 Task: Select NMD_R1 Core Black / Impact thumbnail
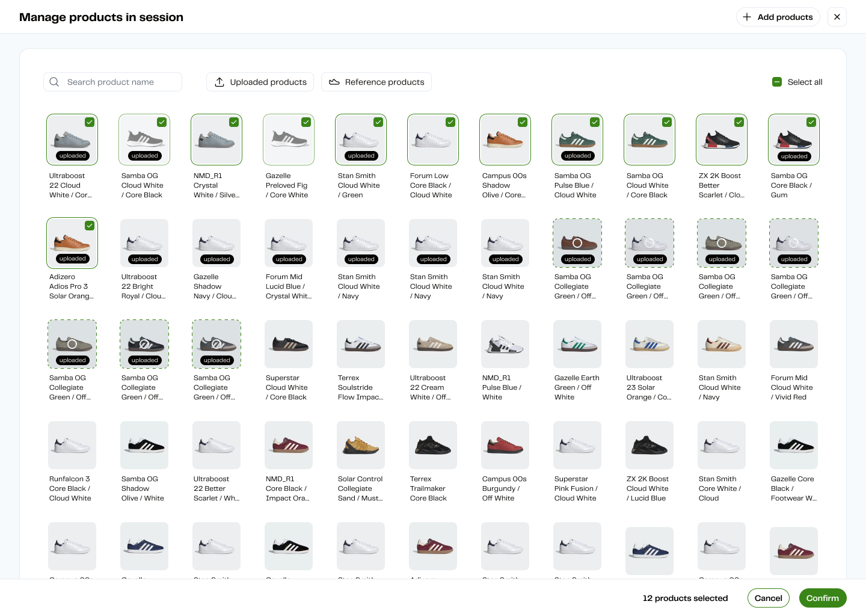coord(289,445)
